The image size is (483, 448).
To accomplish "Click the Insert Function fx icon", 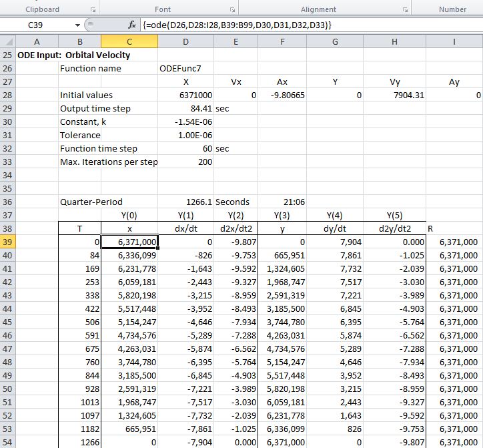I will [132, 25].
